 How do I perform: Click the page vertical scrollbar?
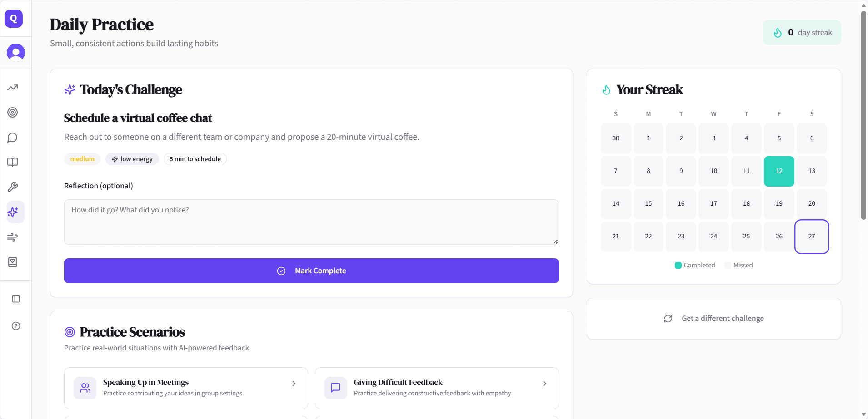coord(863,113)
